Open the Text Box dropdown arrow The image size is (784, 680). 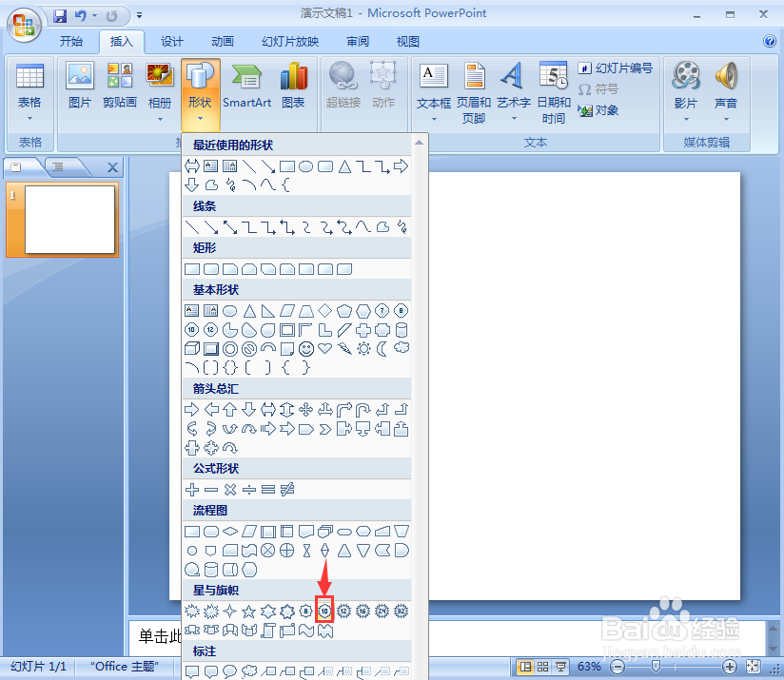pyautogui.click(x=434, y=119)
